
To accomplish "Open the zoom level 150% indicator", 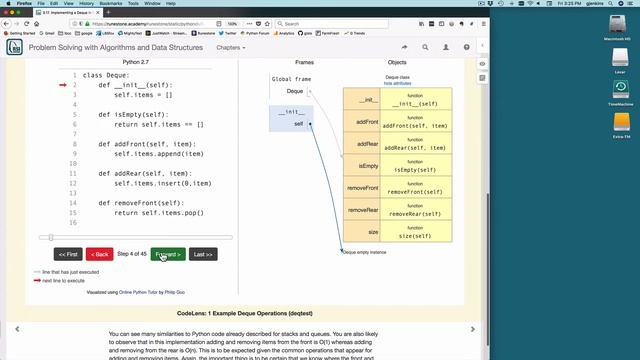I will click(x=232, y=24).
